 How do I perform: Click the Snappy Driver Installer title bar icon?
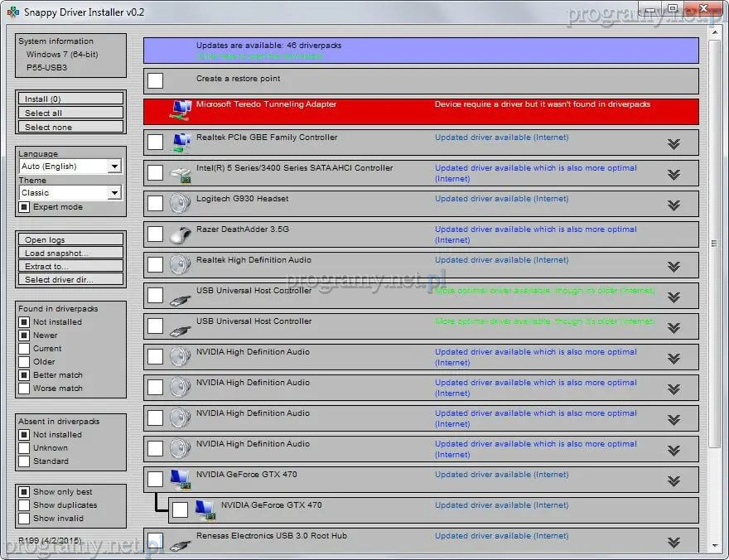(x=12, y=11)
